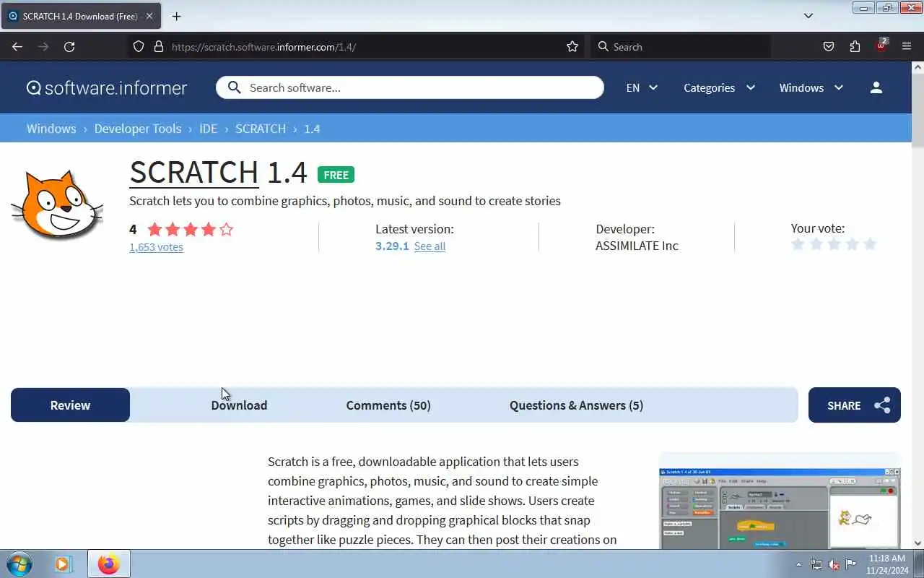
Task: Click the software.informer logo
Action: [107, 87]
